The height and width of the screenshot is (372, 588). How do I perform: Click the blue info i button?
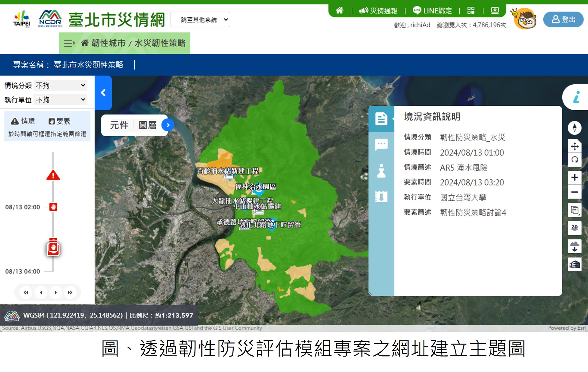point(576,97)
